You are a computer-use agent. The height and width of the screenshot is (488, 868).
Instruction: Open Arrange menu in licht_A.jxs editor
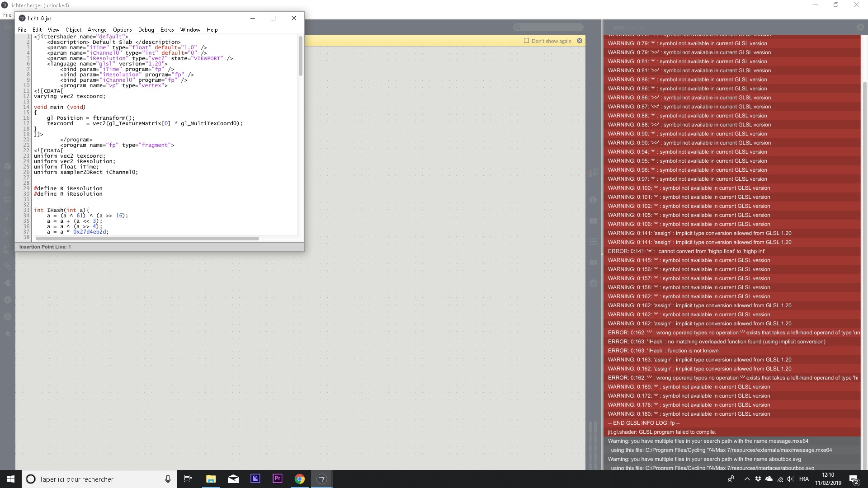tap(97, 29)
